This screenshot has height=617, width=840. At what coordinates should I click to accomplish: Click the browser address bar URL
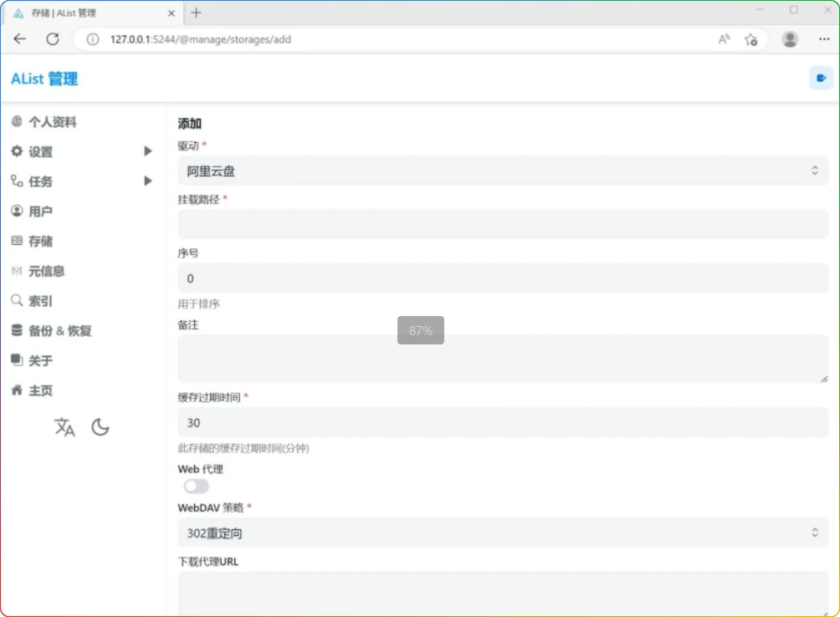pyautogui.click(x=200, y=39)
